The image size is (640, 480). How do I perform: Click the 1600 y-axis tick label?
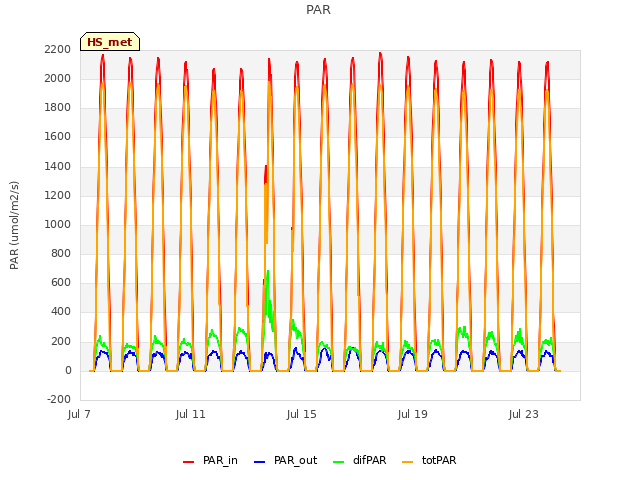coord(58,136)
